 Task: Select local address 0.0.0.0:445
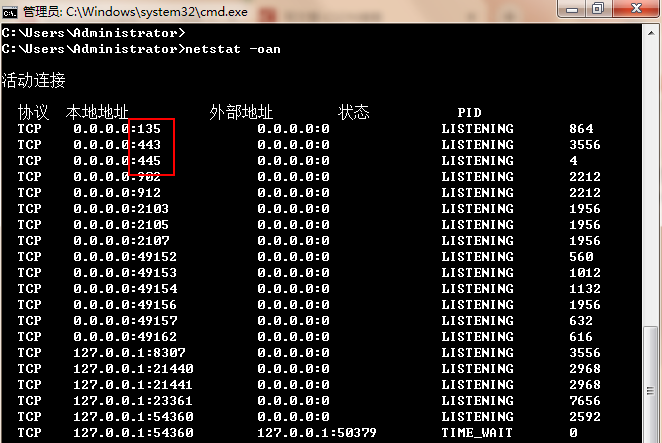point(117,161)
